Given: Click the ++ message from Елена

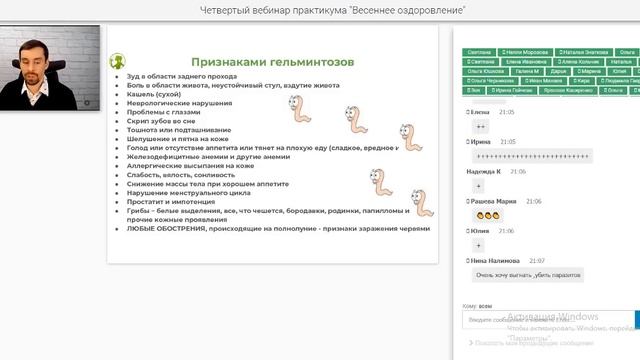Looking at the screenshot, I should [480, 127].
